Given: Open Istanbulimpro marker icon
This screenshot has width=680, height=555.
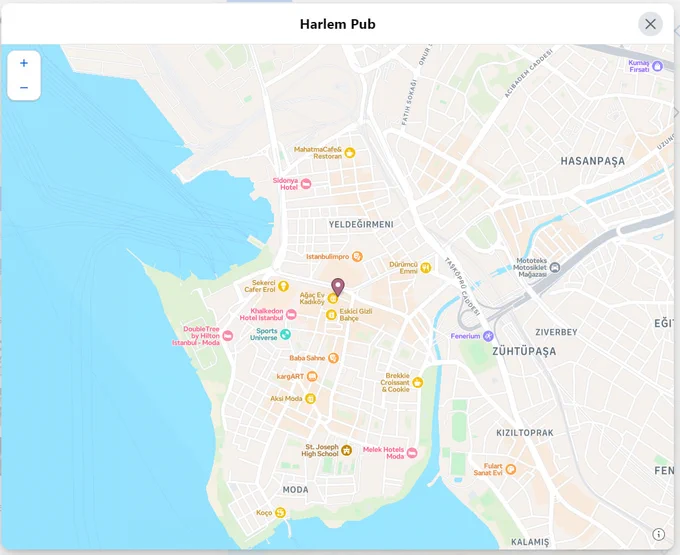Looking at the screenshot, I should 357,257.
